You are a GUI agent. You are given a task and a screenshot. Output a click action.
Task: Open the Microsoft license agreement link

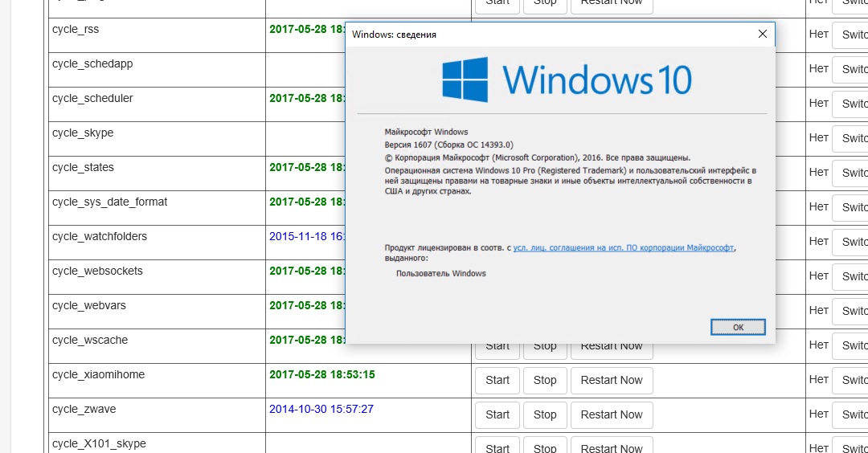tap(623, 248)
